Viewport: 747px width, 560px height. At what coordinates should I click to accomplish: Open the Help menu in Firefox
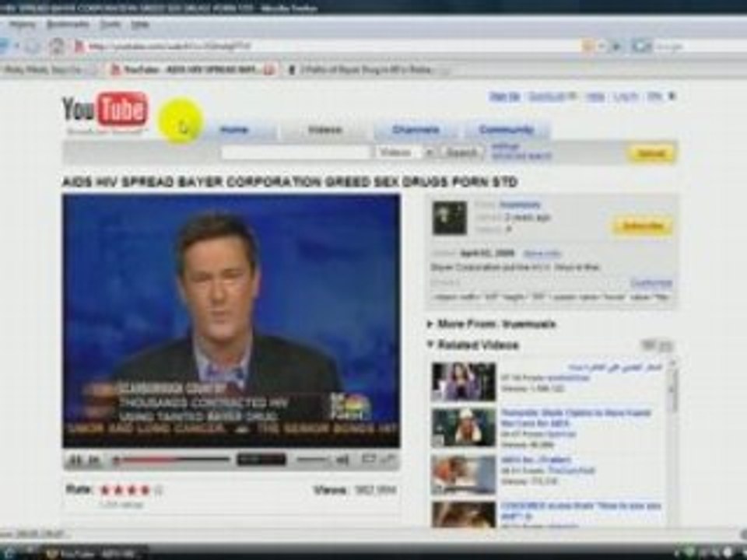tap(140, 24)
